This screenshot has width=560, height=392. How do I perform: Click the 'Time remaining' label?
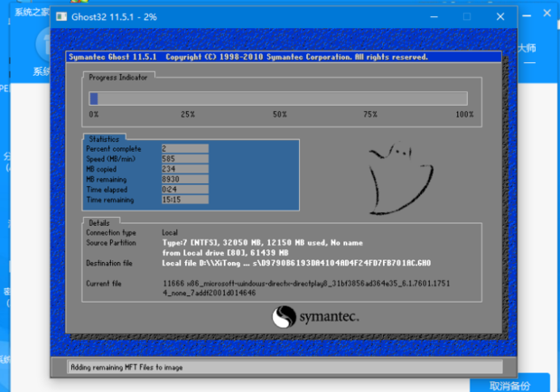click(x=110, y=200)
